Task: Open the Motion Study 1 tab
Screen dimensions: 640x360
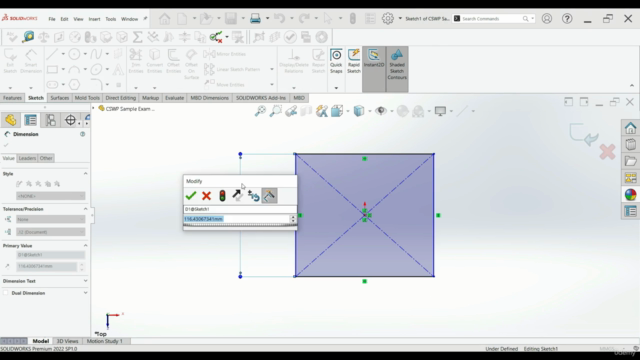Action: [104, 341]
